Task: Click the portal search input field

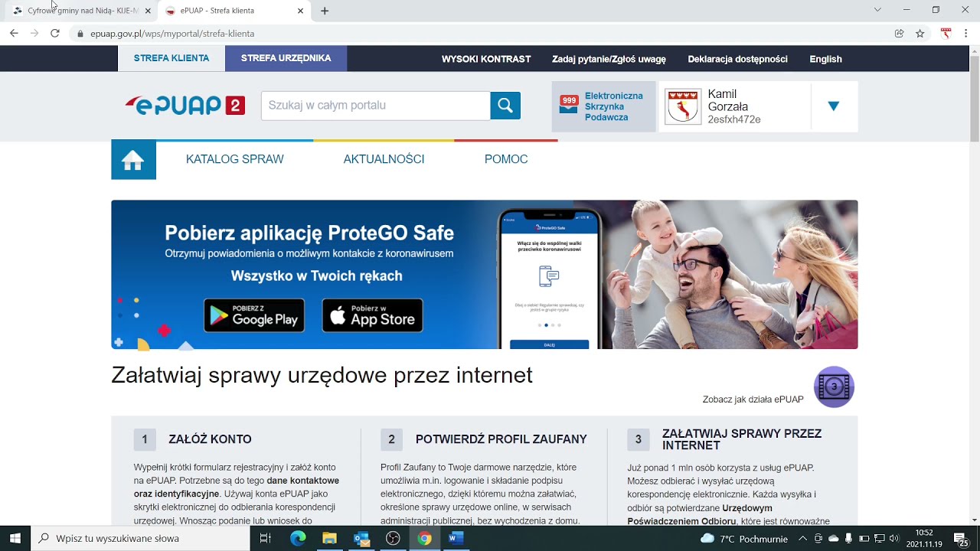Action: (x=376, y=106)
